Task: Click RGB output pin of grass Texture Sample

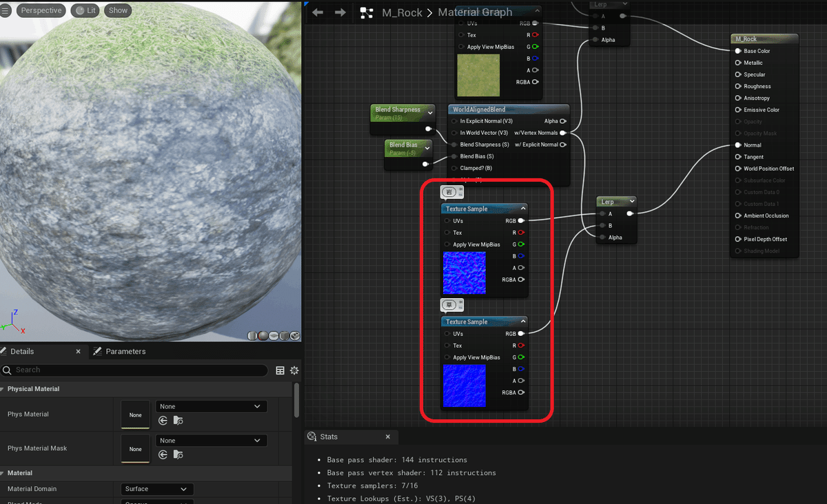Action: [x=535, y=23]
